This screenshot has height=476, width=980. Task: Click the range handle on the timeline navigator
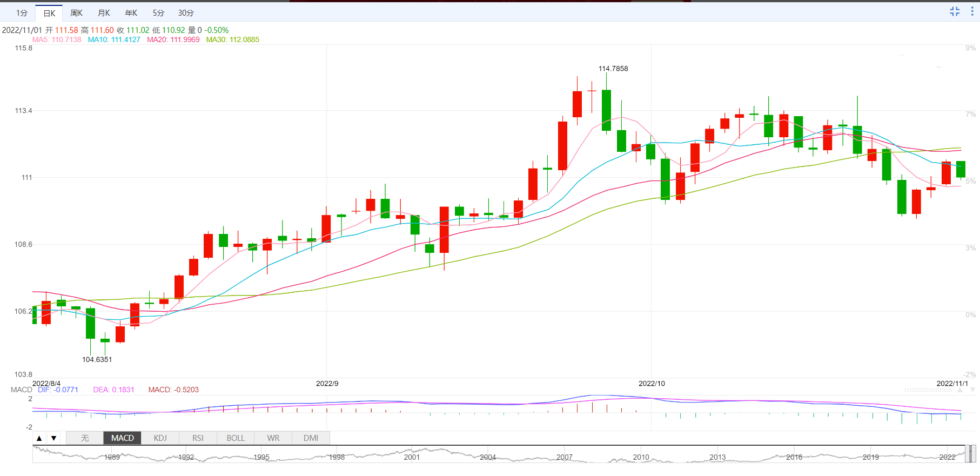[970, 454]
